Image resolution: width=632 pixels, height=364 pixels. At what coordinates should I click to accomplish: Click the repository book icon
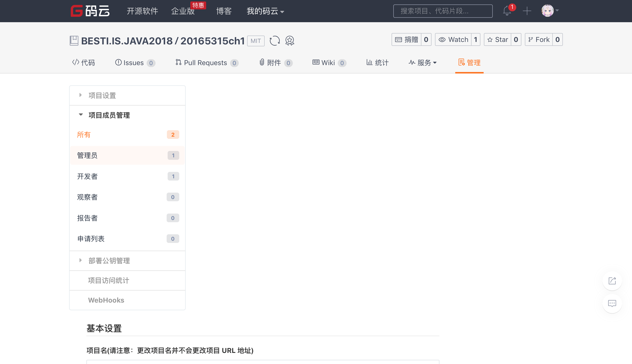74,41
